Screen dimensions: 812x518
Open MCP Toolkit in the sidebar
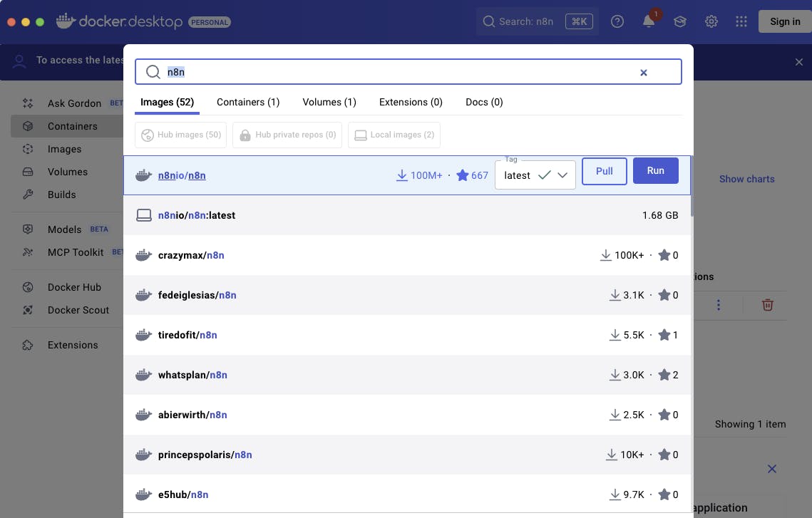67,252
